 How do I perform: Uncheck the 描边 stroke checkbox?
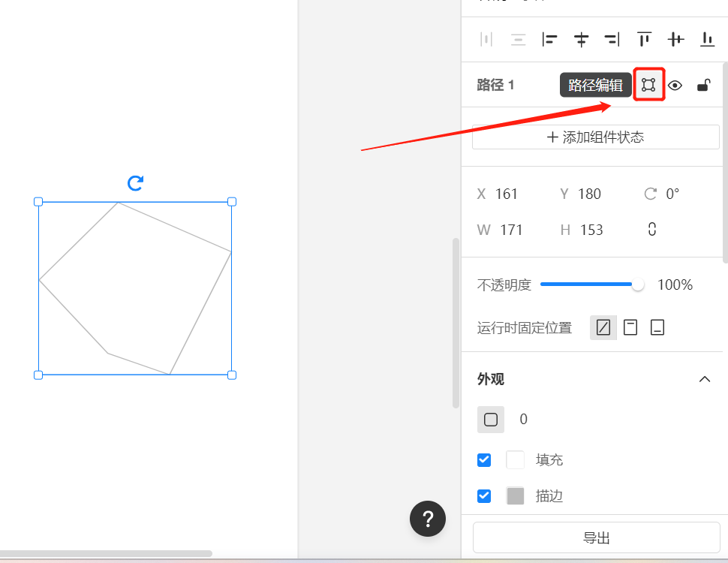[x=484, y=496]
